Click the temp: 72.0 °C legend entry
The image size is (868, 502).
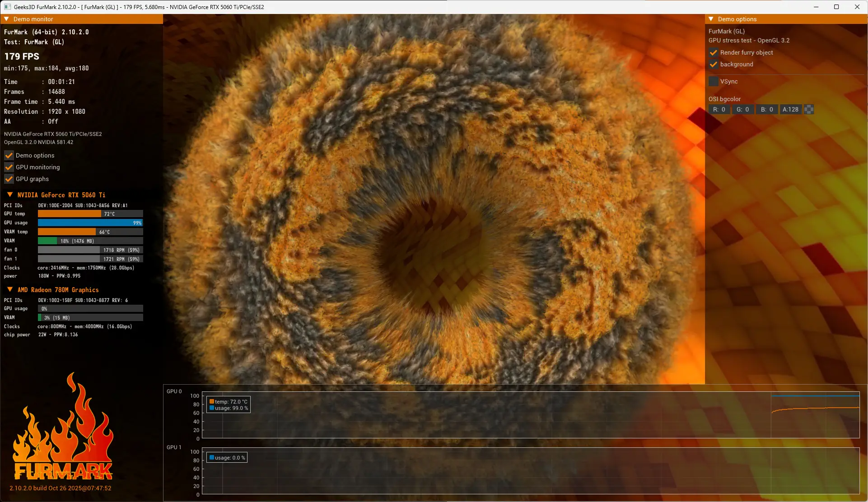pos(229,401)
